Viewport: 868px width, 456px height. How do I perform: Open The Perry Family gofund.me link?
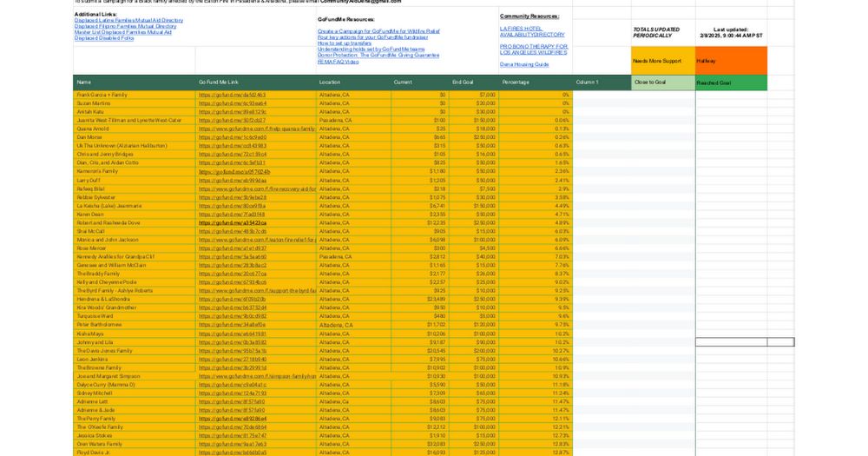233,419
